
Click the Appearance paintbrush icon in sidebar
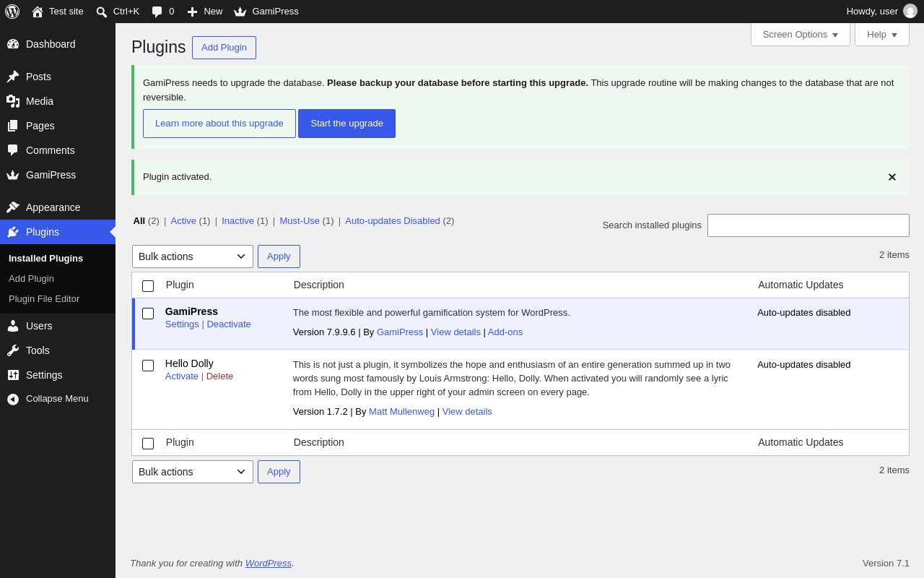coord(13,207)
